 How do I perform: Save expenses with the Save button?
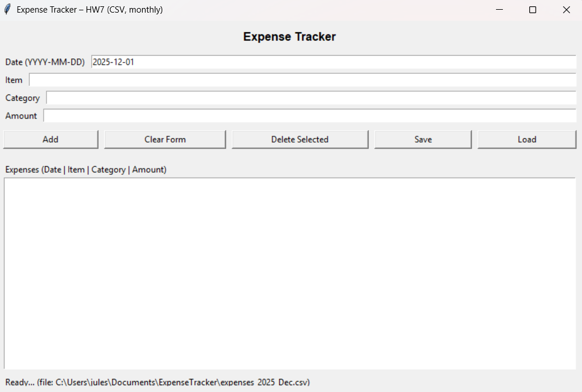(x=423, y=139)
